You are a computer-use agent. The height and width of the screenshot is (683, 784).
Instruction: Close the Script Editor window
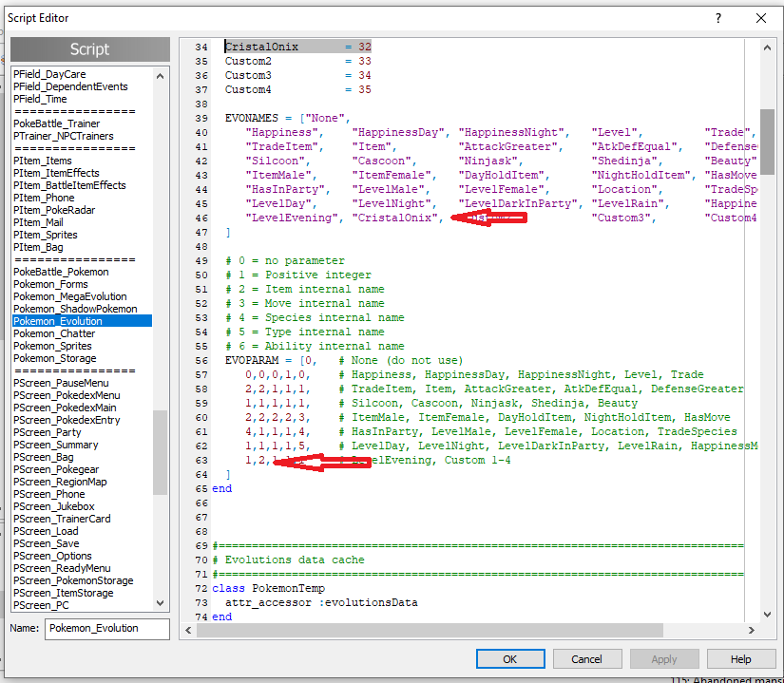760,18
